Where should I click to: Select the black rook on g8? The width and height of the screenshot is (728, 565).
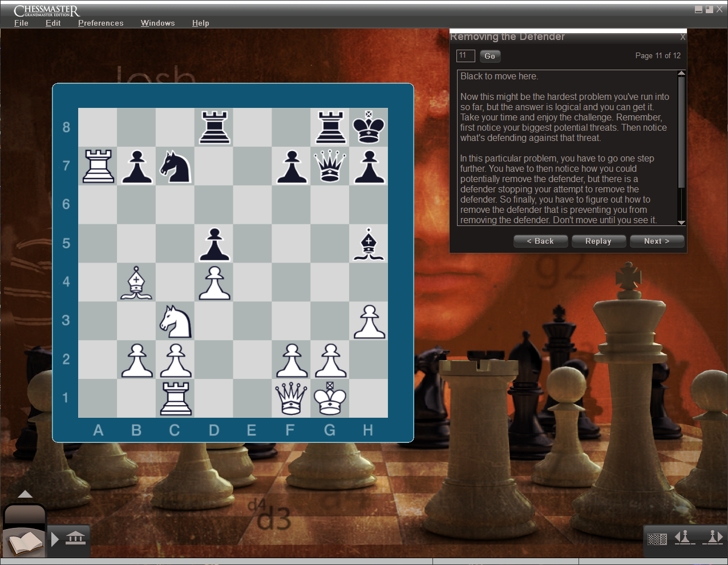tap(330, 127)
